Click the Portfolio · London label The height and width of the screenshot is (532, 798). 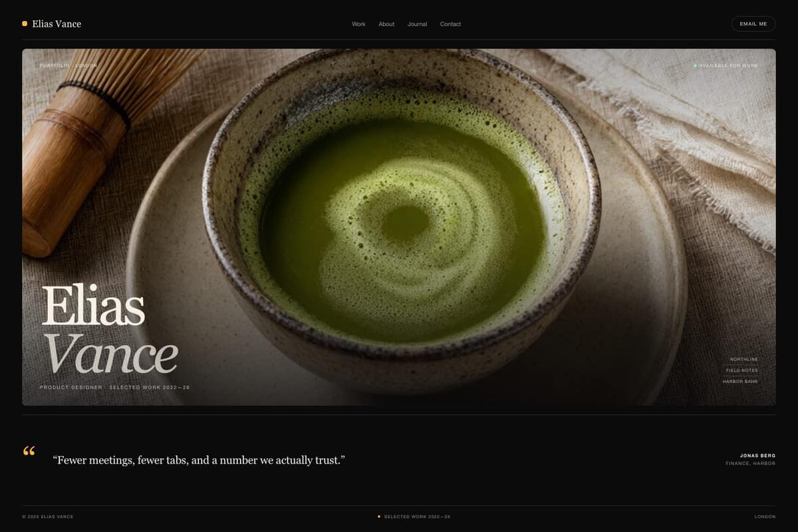pos(68,66)
